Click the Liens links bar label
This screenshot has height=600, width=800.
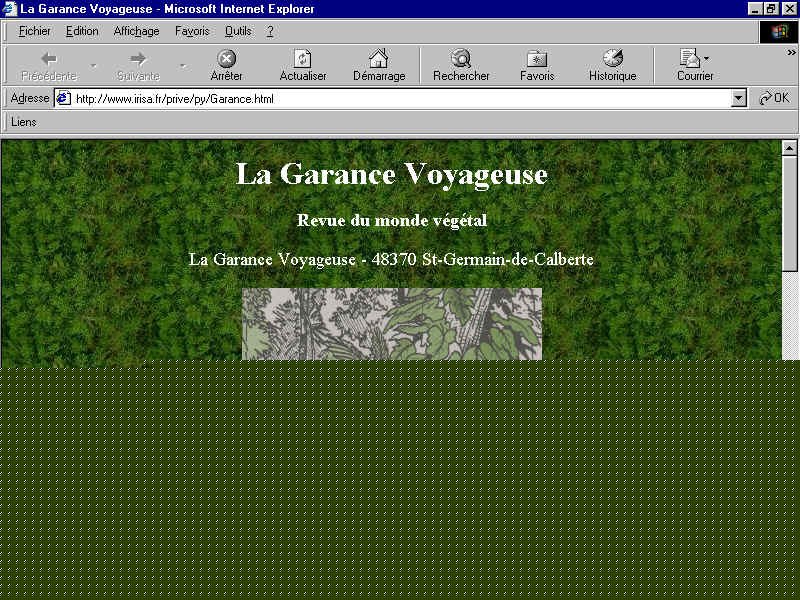click(23, 122)
